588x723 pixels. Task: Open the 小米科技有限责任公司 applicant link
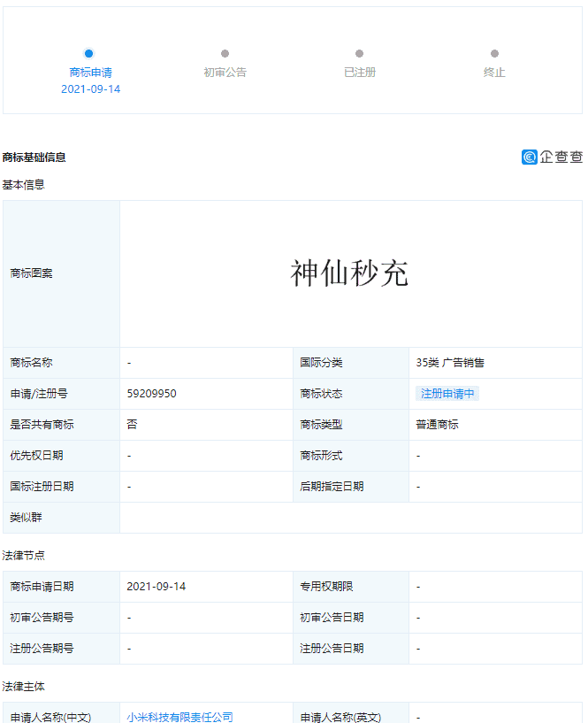(x=179, y=717)
